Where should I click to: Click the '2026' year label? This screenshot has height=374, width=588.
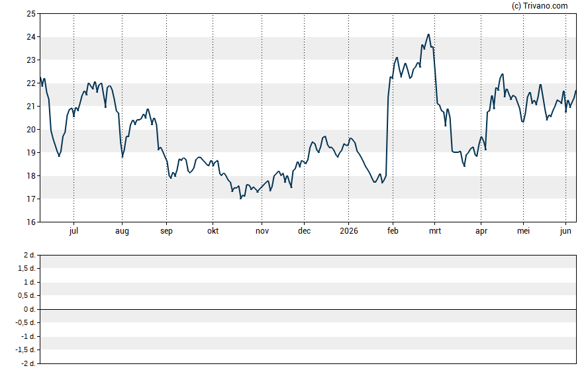[349, 231]
